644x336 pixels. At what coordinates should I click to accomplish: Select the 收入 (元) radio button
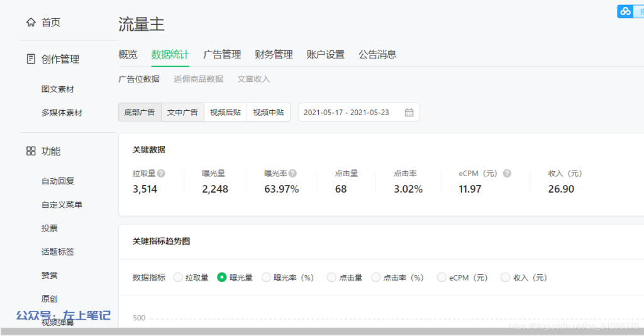[505, 277]
